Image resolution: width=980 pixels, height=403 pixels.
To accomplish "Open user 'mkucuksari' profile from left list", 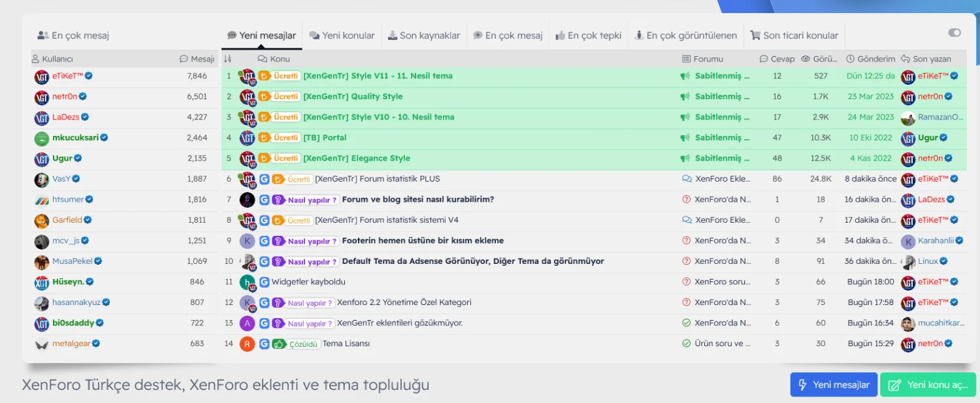I will [x=75, y=138].
